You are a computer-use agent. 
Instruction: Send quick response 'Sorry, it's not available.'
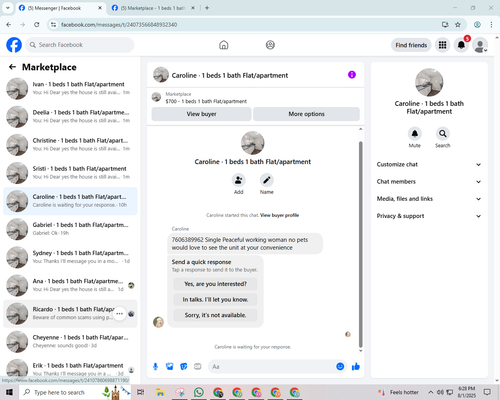coord(215,315)
